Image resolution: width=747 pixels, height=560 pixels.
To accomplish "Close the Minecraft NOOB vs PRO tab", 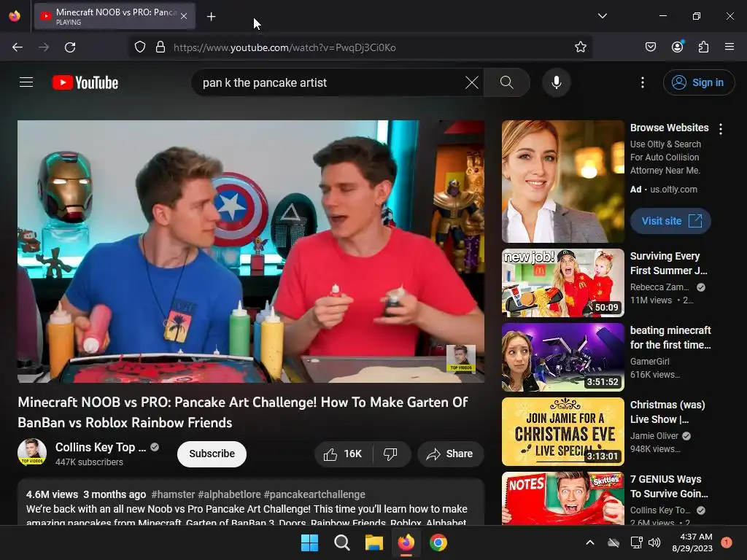I will (x=184, y=16).
